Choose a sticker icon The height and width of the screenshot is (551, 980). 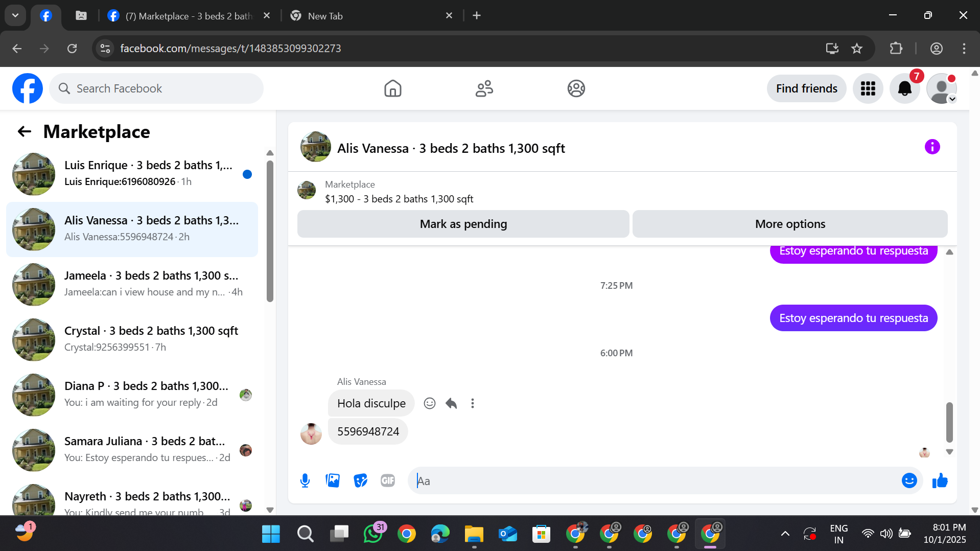click(x=360, y=480)
